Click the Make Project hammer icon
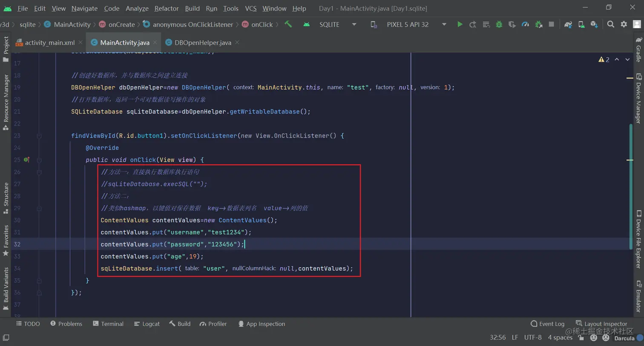Viewport: 644px width, 346px height. tap(288, 24)
